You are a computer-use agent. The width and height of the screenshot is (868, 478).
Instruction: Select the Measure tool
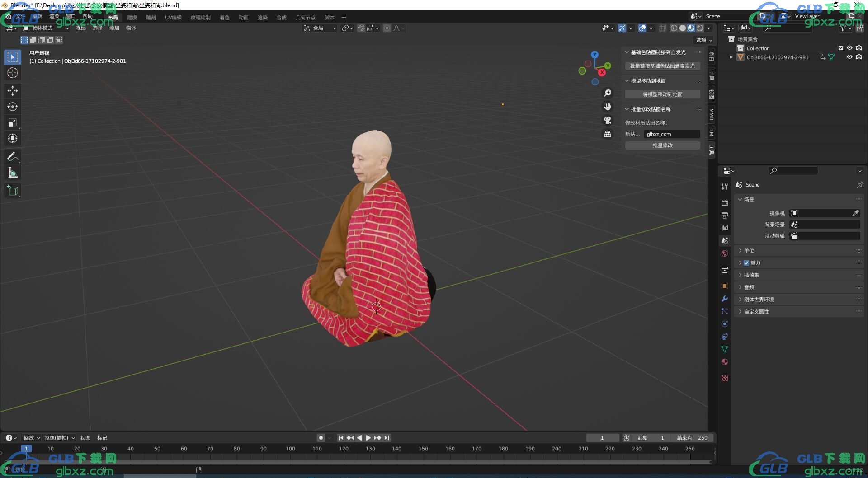click(13, 173)
